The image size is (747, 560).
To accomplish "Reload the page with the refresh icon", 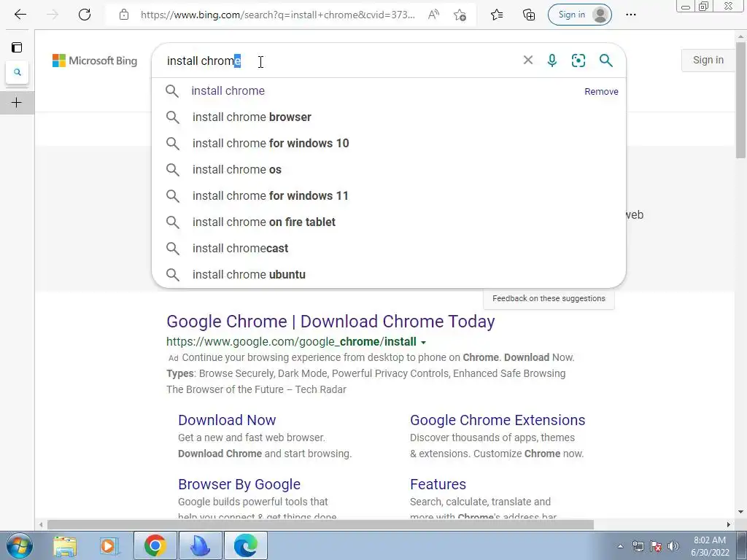I will (x=85, y=15).
